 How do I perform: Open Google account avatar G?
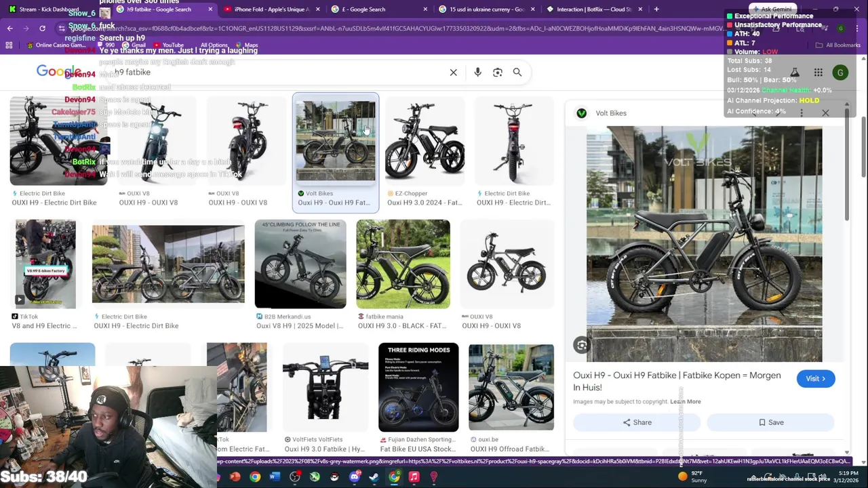tap(840, 73)
